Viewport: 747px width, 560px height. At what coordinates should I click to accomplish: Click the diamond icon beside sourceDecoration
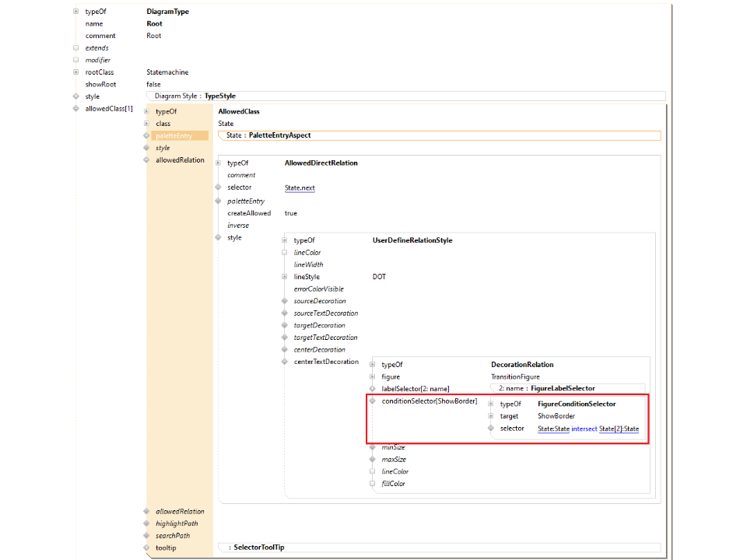tap(285, 301)
